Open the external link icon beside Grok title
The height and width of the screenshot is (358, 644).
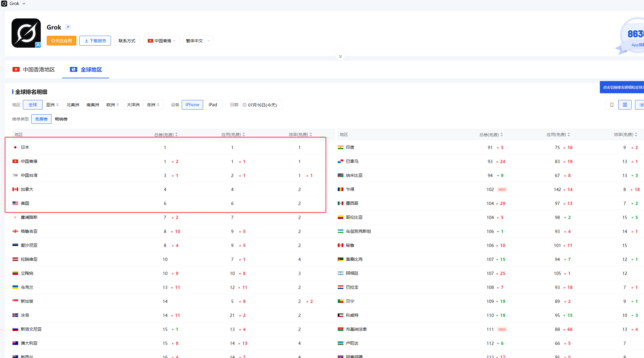(x=68, y=27)
